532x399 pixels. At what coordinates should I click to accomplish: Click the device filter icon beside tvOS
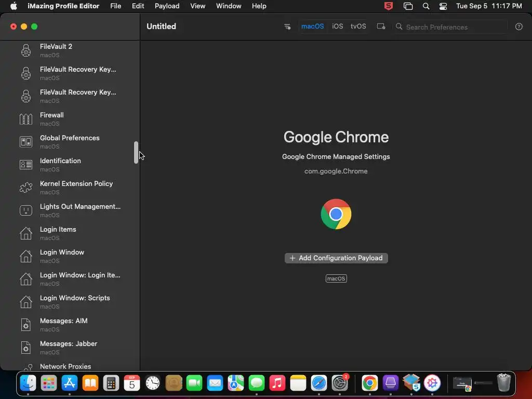tap(381, 26)
